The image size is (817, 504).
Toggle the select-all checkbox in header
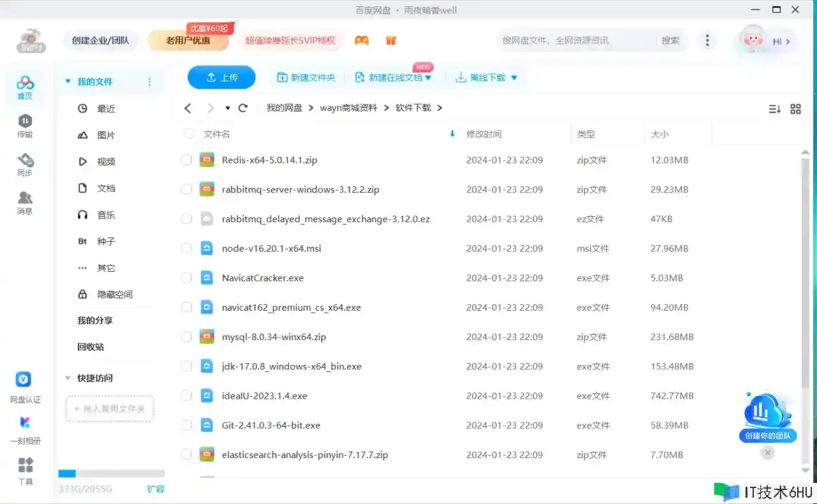[189, 134]
